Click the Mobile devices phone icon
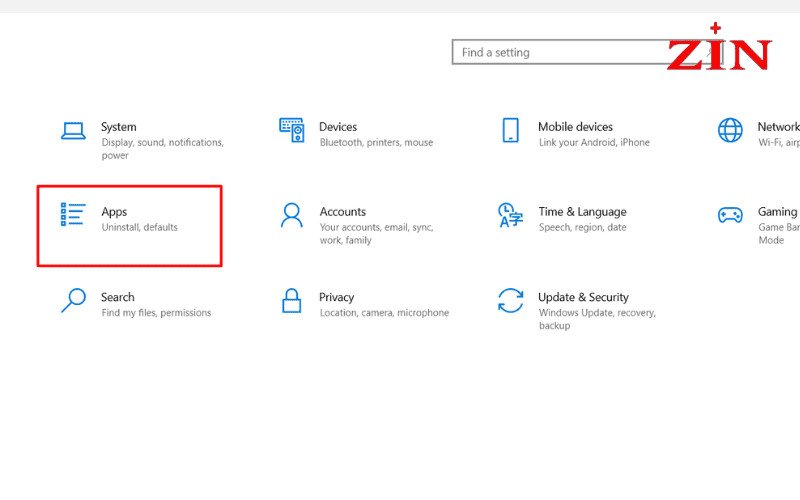The image size is (800, 500). coord(510,130)
